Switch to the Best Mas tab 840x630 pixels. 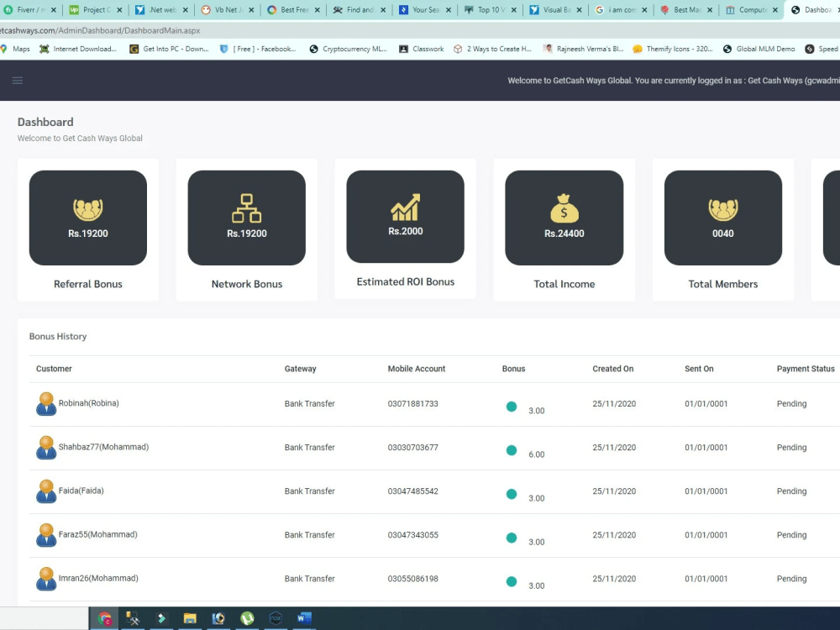[685, 9]
